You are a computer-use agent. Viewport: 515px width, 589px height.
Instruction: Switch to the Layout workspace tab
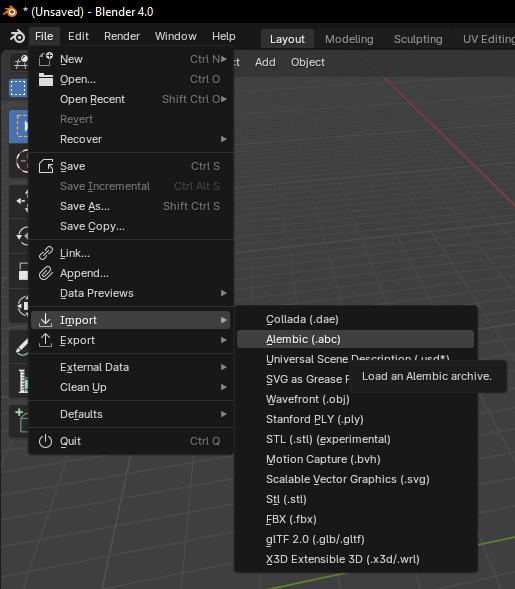[x=287, y=39]
